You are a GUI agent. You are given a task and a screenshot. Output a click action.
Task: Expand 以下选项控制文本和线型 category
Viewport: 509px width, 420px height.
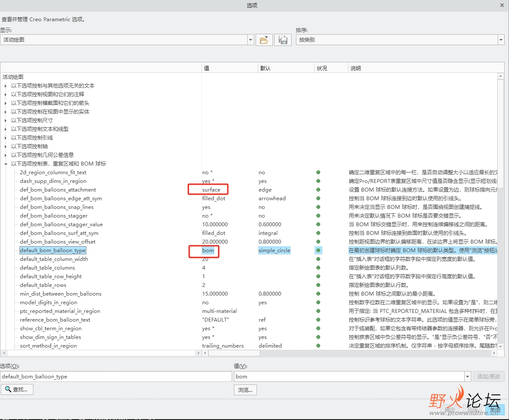click(6, 129)
